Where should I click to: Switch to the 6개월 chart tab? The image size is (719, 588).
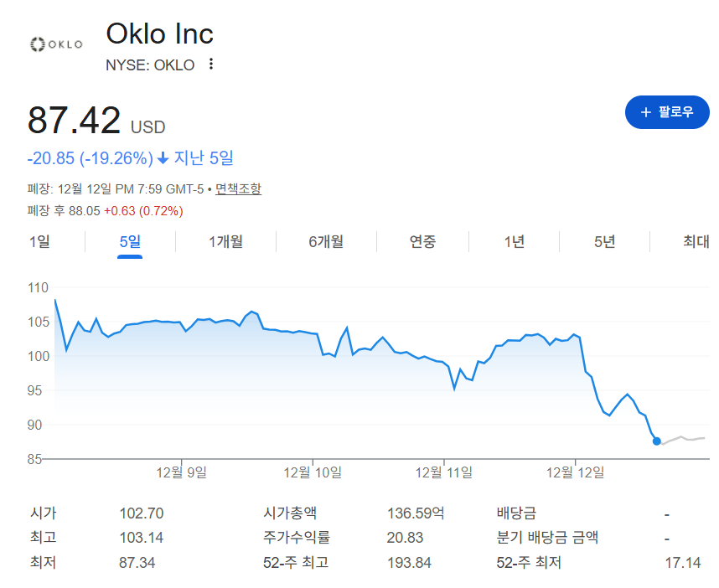click(326, 242)
